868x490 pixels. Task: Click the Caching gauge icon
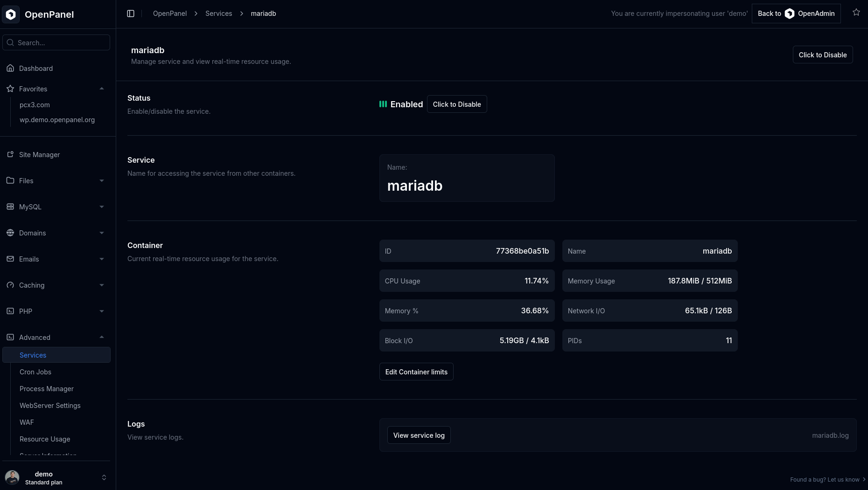coord(10,285)
